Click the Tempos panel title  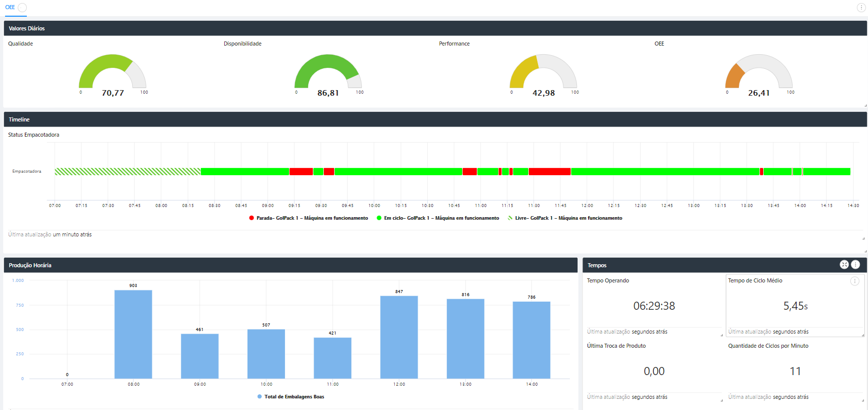pyautogui.click(x=597, y=265)
